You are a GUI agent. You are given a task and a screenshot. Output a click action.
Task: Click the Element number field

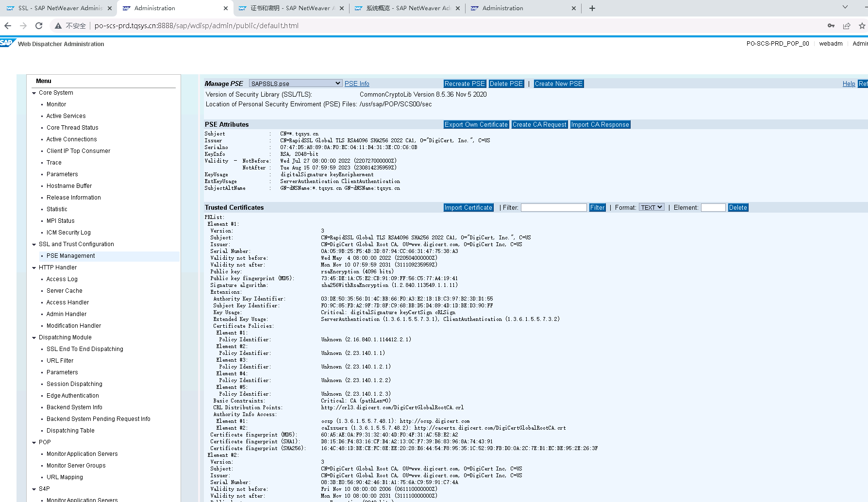tap(713, 207)
